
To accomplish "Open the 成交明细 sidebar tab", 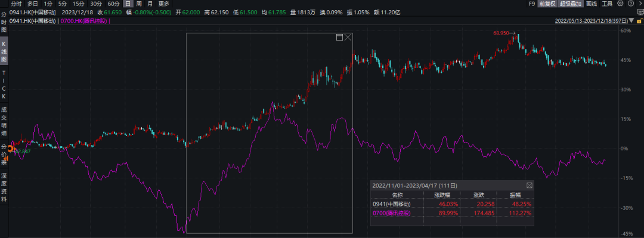I will [x=4, y=121].
